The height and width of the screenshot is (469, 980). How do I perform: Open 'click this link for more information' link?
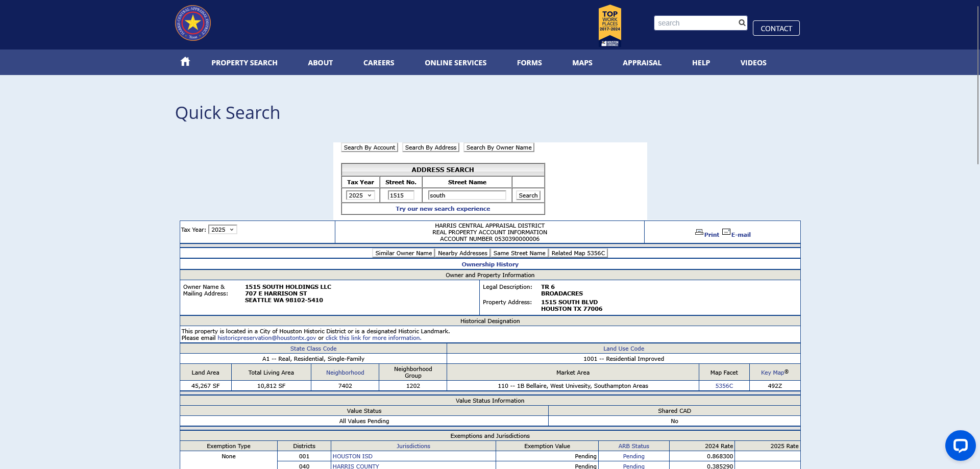373,338
